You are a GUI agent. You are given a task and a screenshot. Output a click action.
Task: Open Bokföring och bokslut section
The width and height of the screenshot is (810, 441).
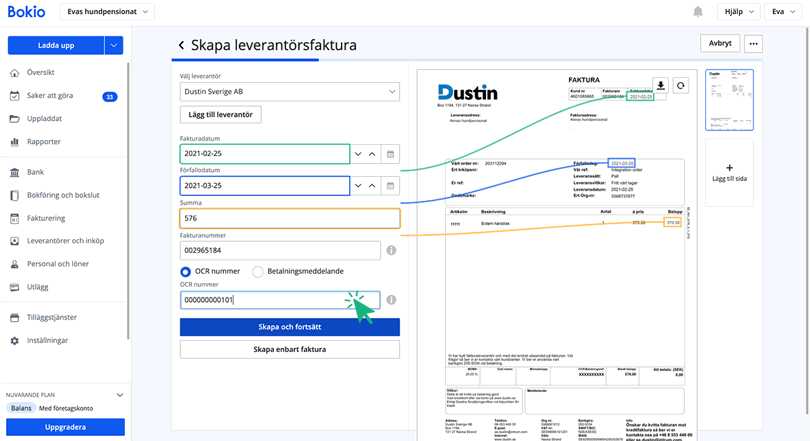64,195
